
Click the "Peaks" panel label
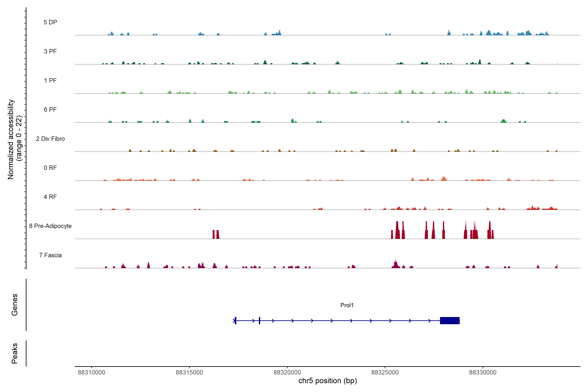[15, 353]
